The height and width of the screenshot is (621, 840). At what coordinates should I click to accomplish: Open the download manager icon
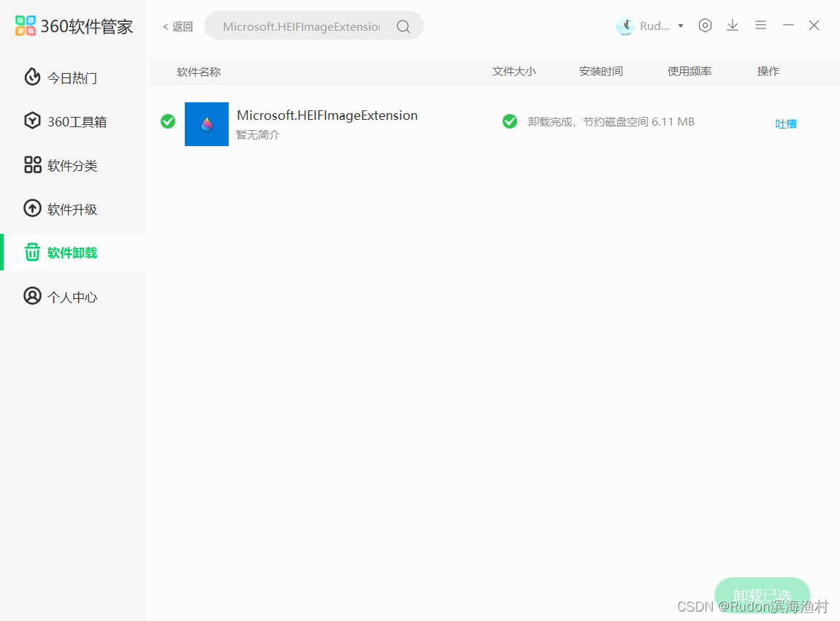[733, 25]
